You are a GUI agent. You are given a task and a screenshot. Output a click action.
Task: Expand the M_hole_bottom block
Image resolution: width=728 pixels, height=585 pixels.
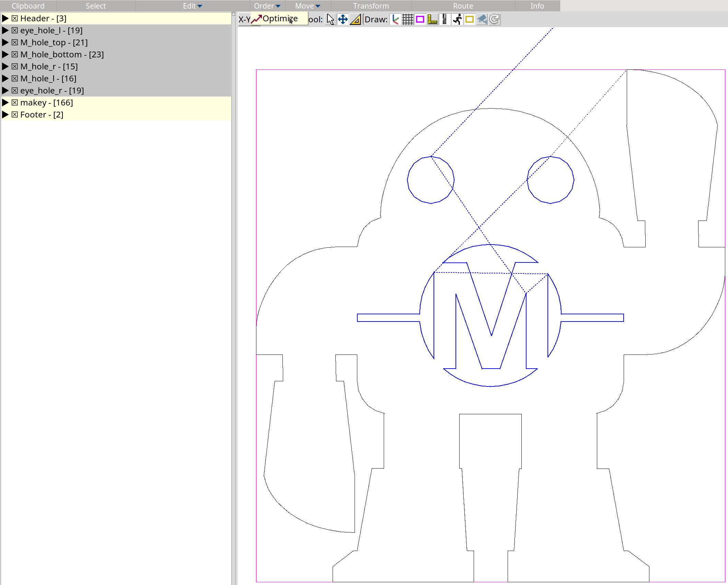[5, 55]
